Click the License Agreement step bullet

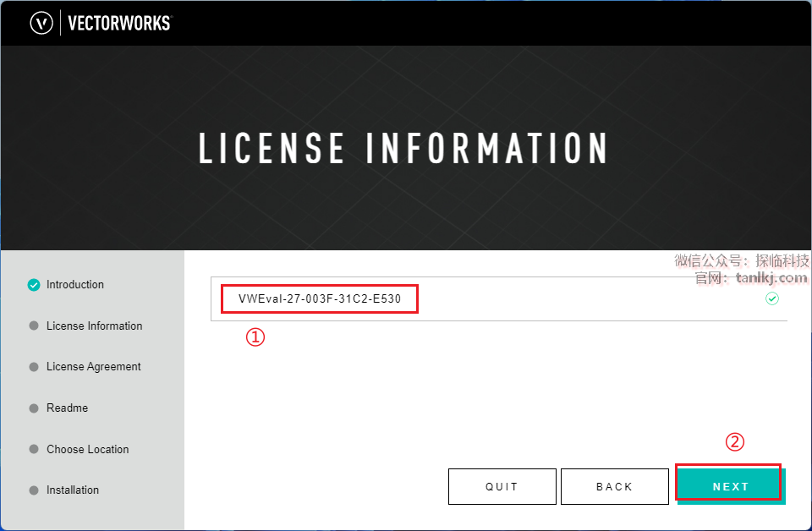34,367
